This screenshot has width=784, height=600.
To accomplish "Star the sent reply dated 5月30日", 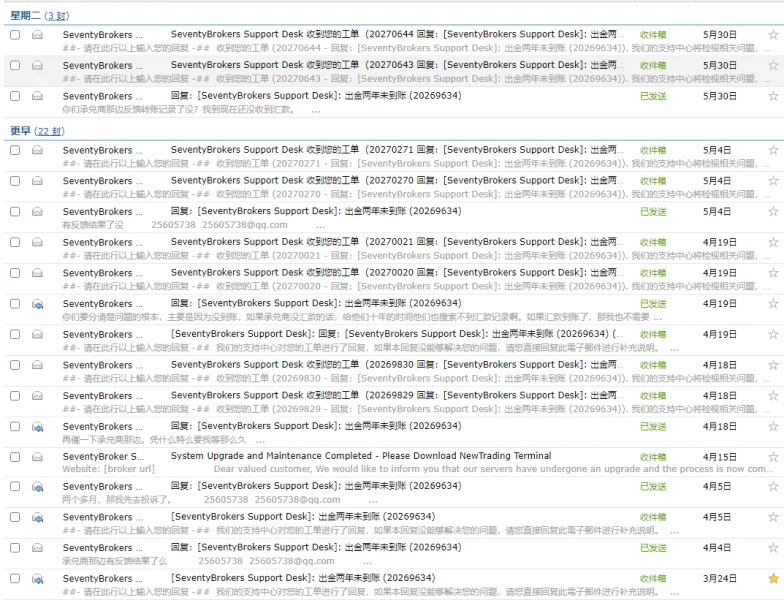I will (x=773, y=96).
